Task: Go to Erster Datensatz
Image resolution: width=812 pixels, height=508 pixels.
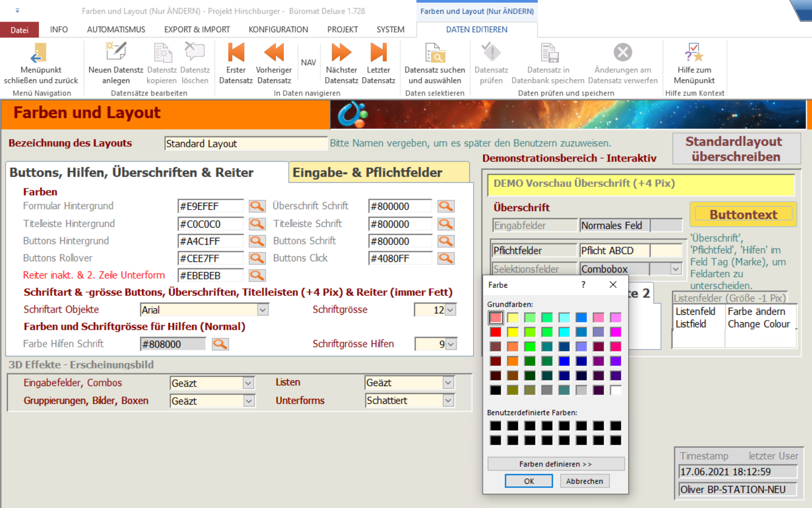Action: [235, 53]
